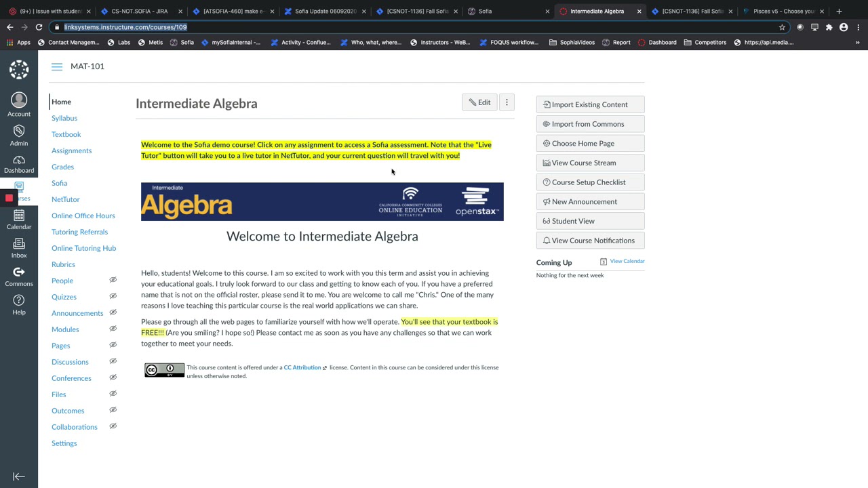
Task: Open the Calendar icon in global nav
Action: click(x=19, y=216)
